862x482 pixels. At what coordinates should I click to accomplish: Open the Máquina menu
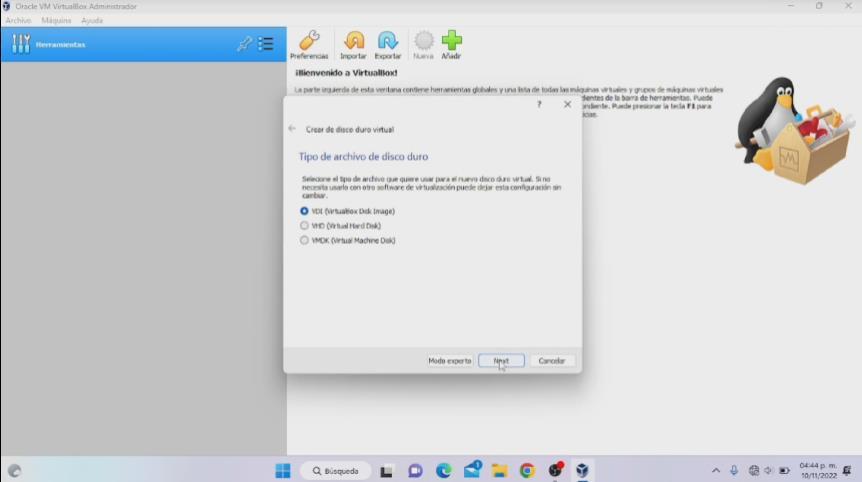(56, 20)
